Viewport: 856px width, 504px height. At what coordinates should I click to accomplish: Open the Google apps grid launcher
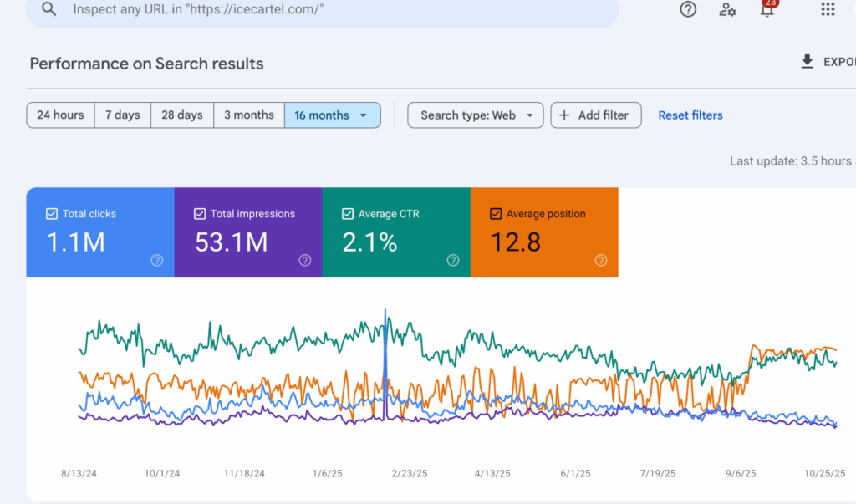point(827,9)
